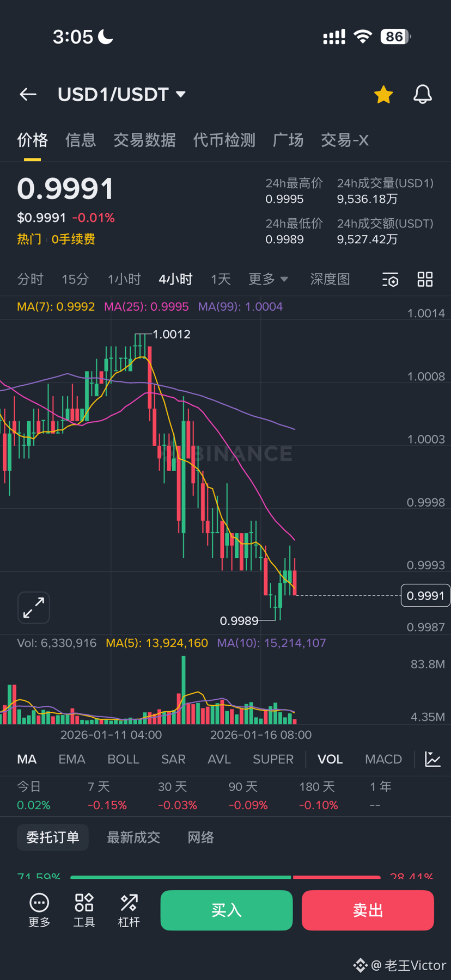The height and width of the screenshot is (980, 451).
Task: Open indicator chart icon after MACD
Action: pos(433,759)
